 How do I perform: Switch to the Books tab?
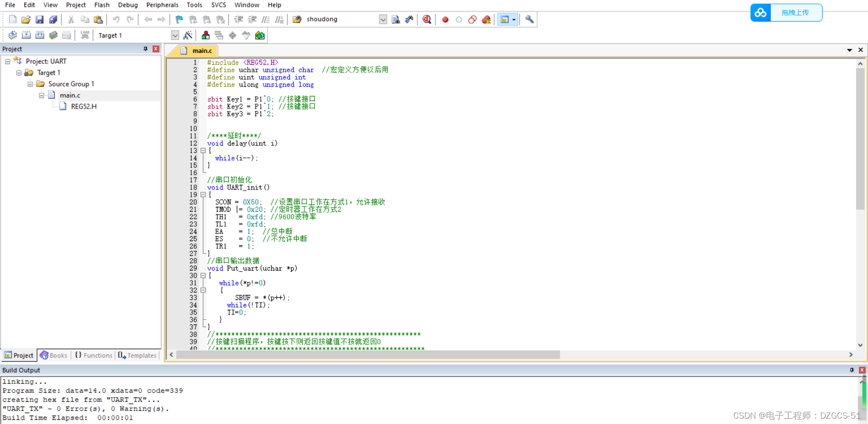[53, 355]
